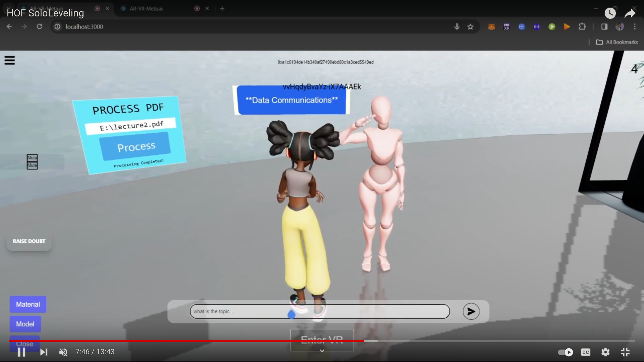Exit fullscreen mode
This screenshot has height=362, width=644.
625,352
